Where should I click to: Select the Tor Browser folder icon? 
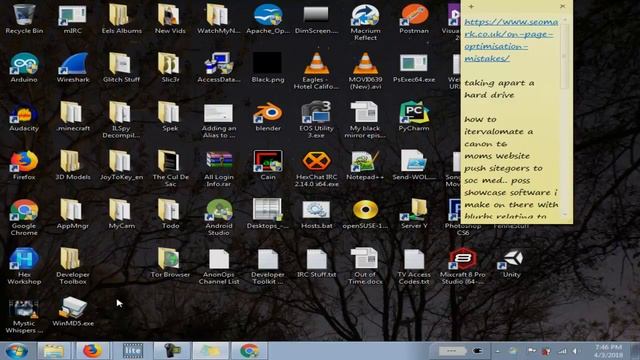coord(170,263)
